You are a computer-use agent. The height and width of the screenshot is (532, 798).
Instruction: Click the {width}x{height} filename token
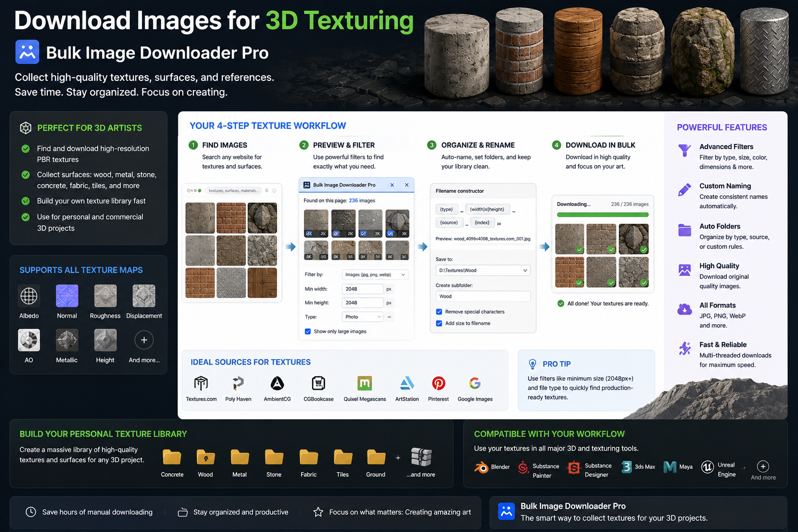tap(487, 209)
